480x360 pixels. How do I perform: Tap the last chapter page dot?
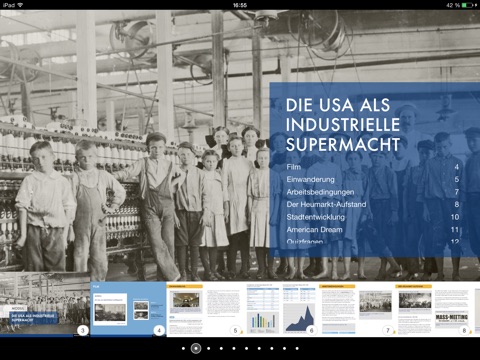click(x=297, y=348)
